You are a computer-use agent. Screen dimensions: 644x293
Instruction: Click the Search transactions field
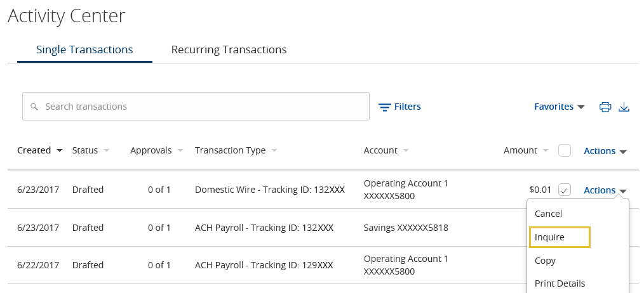[196, 107]
